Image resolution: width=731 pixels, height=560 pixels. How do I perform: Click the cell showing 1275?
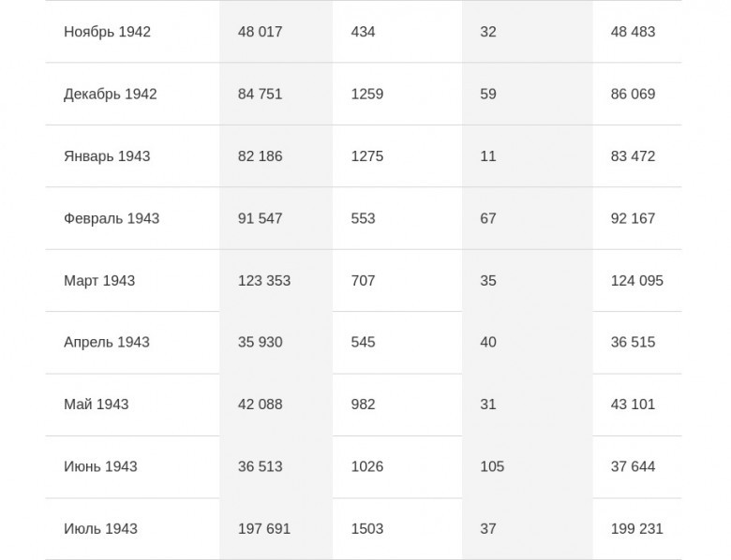coord(367,156)
